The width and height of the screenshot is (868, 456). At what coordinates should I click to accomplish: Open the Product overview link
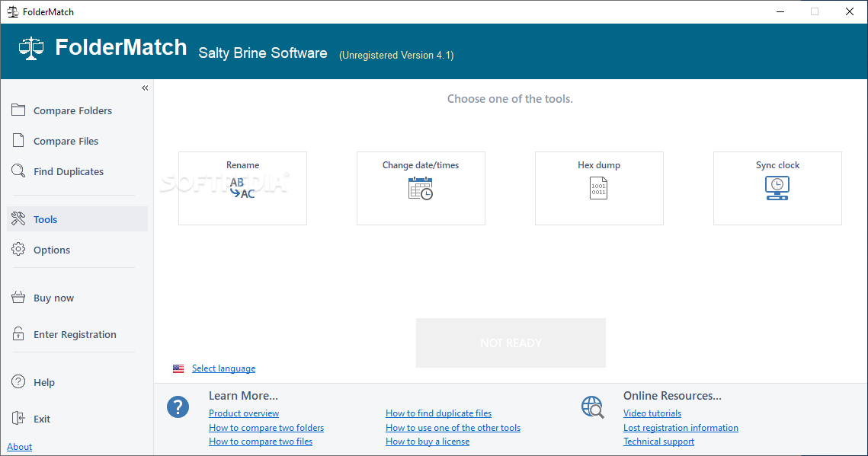[x=244, y=413]
